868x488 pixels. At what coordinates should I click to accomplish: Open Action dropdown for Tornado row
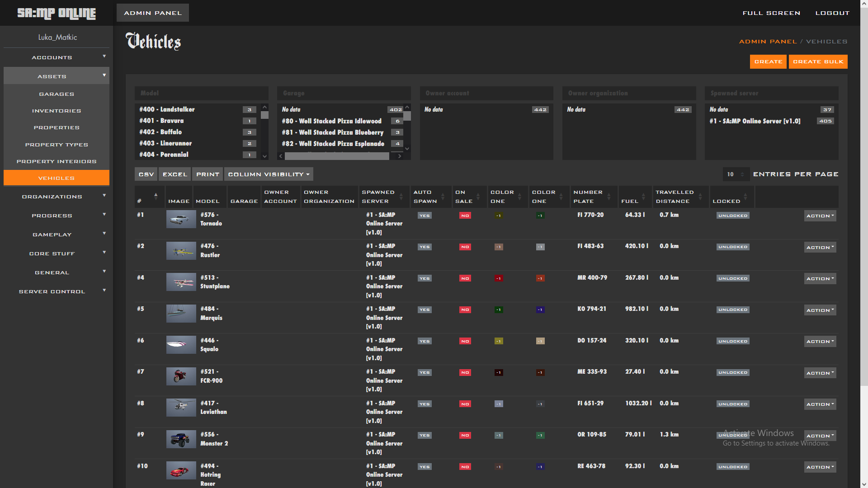tap(820, 216)
